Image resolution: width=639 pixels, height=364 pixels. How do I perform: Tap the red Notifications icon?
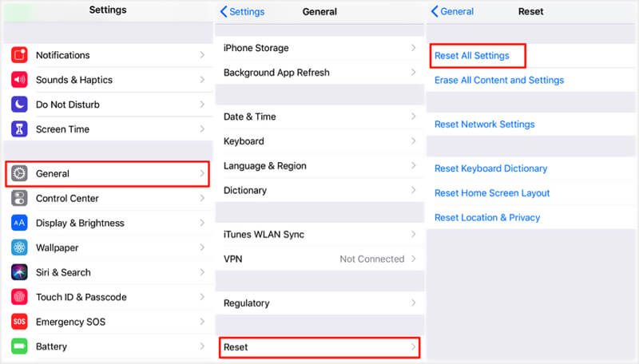tap(20, 55)
